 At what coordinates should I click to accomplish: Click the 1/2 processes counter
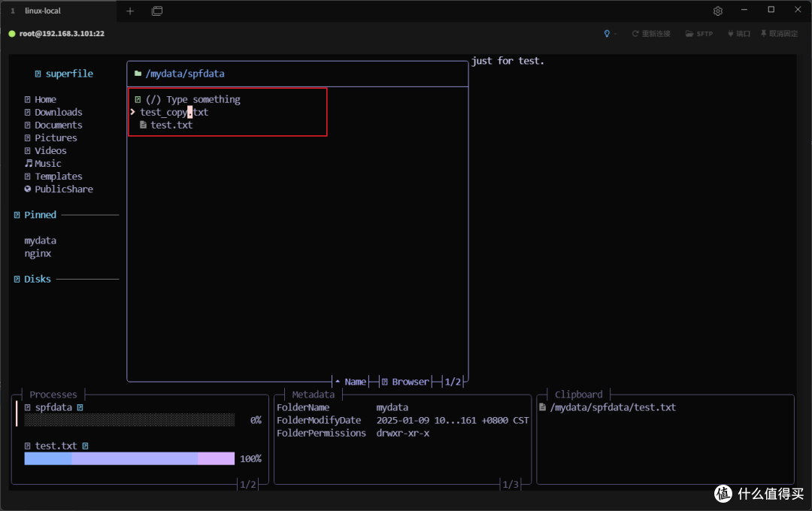pos(247,484)
